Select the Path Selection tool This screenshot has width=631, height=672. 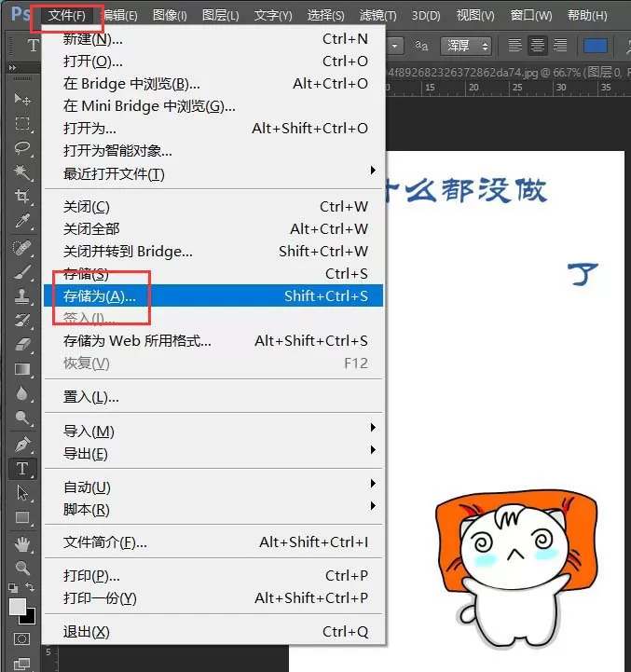21,493
